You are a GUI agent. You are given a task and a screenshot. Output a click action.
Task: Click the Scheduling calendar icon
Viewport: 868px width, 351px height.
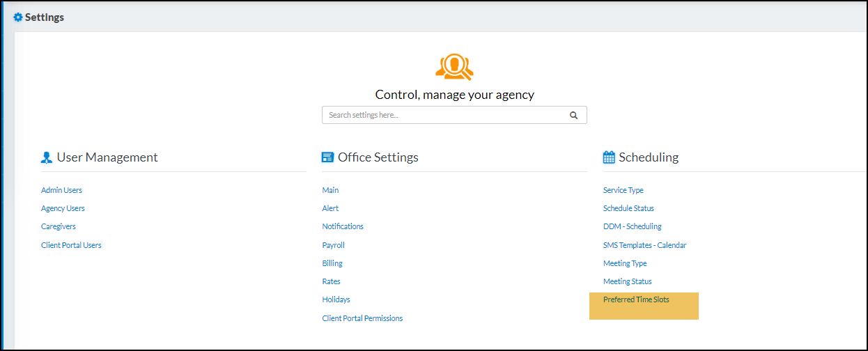click(x=609, y=158)
